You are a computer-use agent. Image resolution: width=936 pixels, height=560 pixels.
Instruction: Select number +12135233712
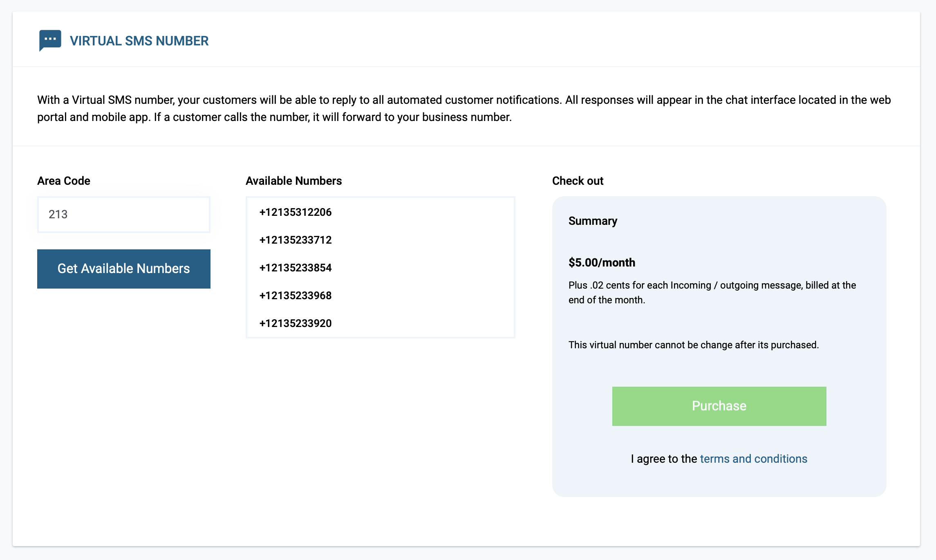coord(380,240)
